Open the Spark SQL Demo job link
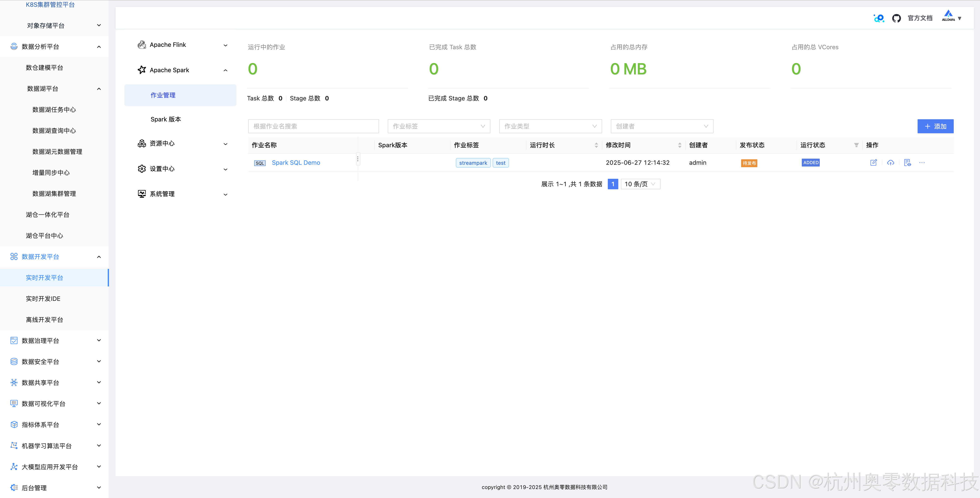Screen dimensions: 980x498 click(296, 163)
